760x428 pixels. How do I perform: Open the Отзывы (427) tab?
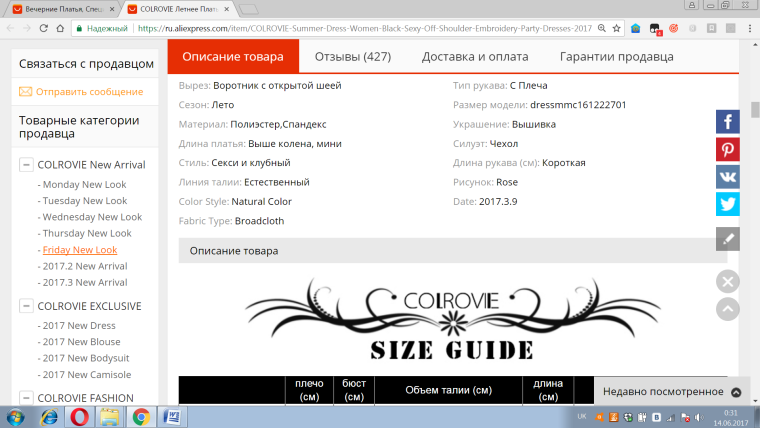click(x=353, y=57)
